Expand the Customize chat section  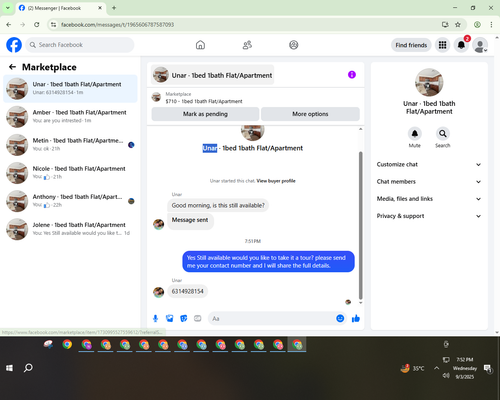pyautogui.click(x=429, y=164)
